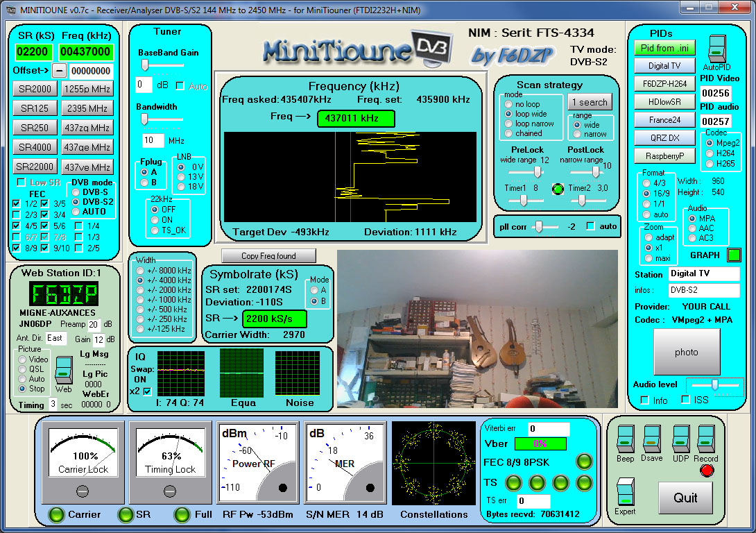
Task: Click the Freq (kHz) value field
Action: click(x=86, y=51)
